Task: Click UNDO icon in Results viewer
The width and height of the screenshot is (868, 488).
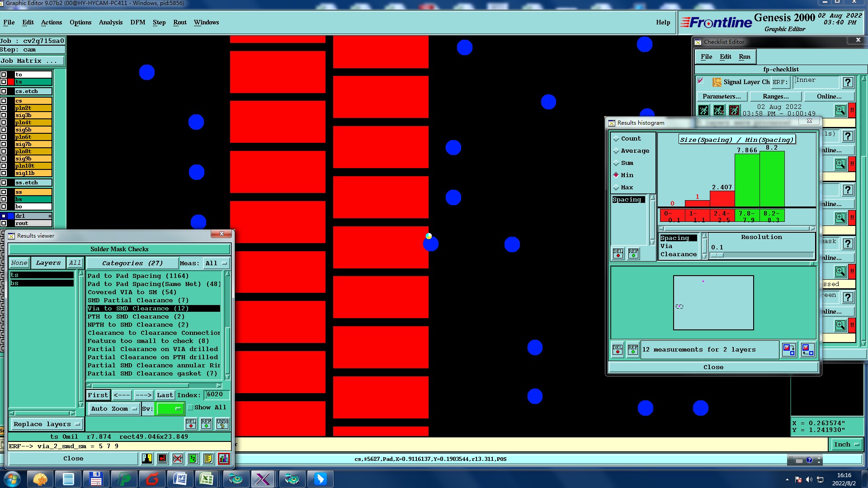Action: coord(222,424)
